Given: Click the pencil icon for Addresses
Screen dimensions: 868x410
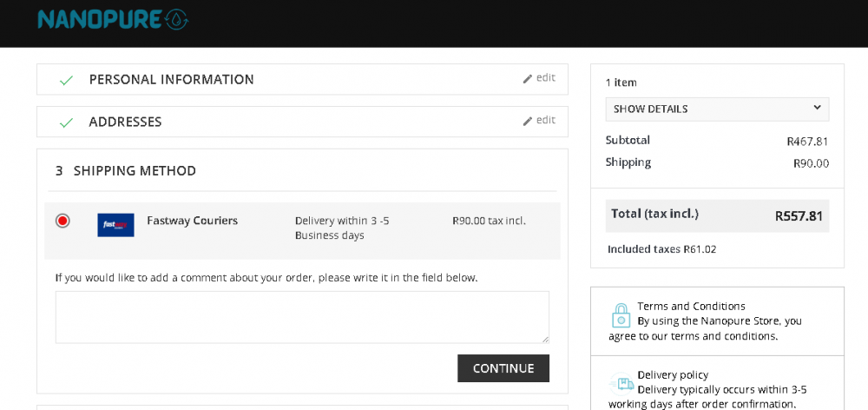Looking at the screenshot, I should tap(527, 122).
